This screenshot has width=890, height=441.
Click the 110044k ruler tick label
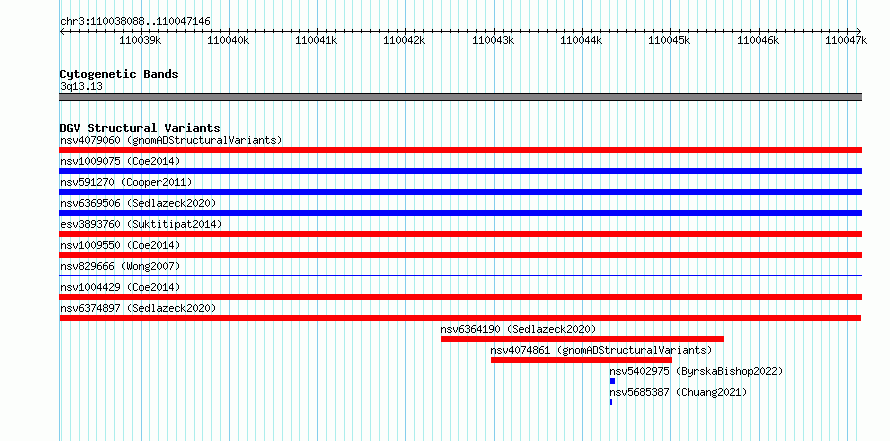pos(581,40)
